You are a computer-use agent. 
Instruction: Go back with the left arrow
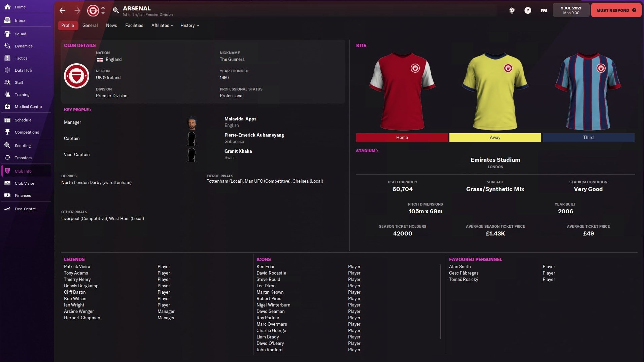[63, 10]
